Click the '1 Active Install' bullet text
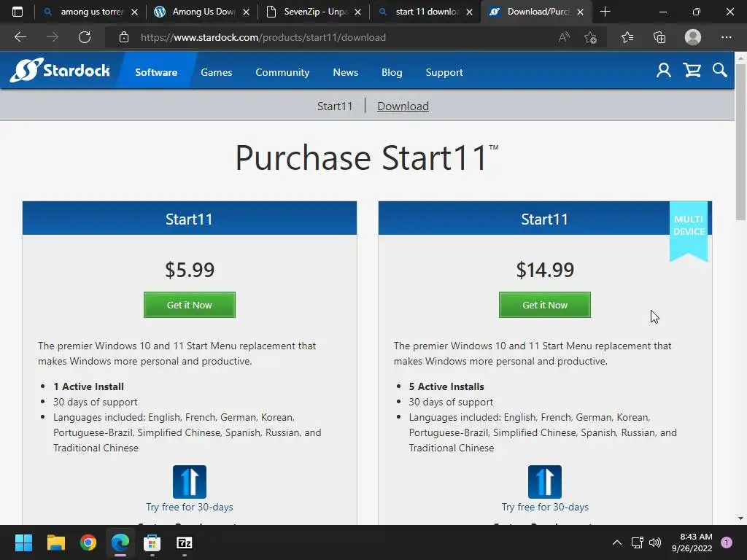The width and height of the screenshot is (747, 560). [x=88, y=386]
